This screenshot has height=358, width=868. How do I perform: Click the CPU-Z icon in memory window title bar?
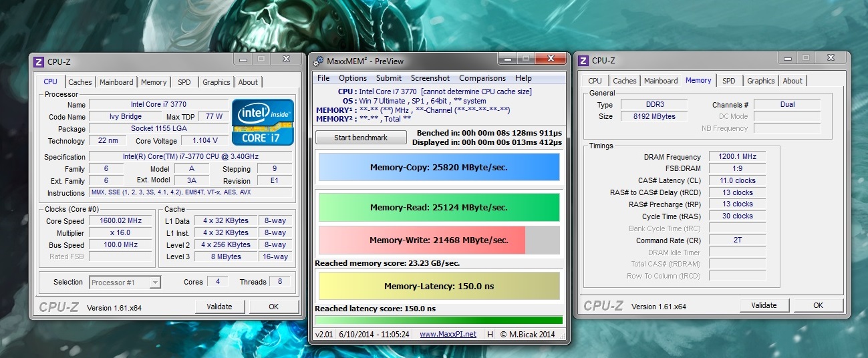583,60
